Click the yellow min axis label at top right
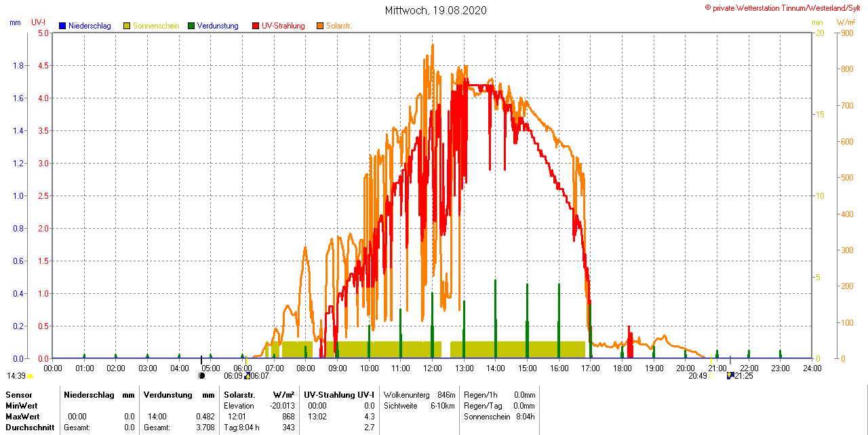This screenshot has height=435, width=868. [817, 22]
